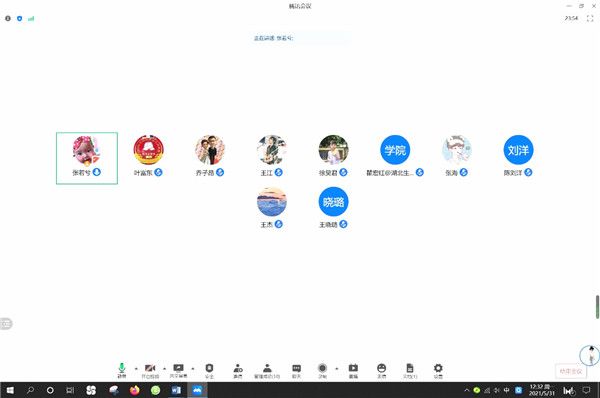Open the chat window
The height and width of the screenshot is (398, 600).
point(296,370)
